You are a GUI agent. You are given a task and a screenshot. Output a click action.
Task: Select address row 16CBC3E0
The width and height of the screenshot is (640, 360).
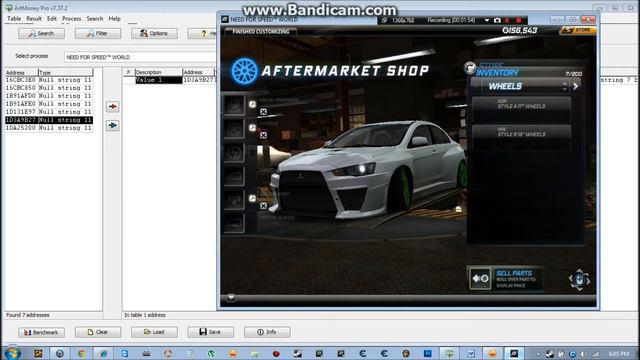click(x=49, y=80)
